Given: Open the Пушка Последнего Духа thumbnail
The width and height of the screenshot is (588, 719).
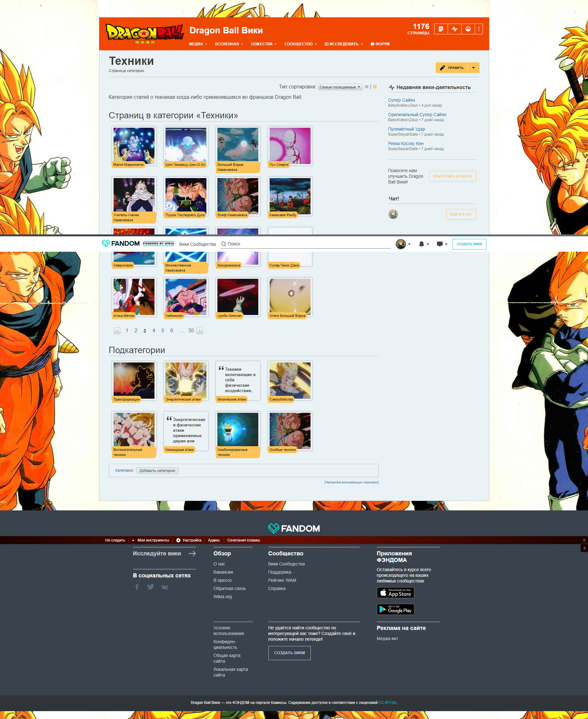Looking at the screenshot, I should [186, 196].
